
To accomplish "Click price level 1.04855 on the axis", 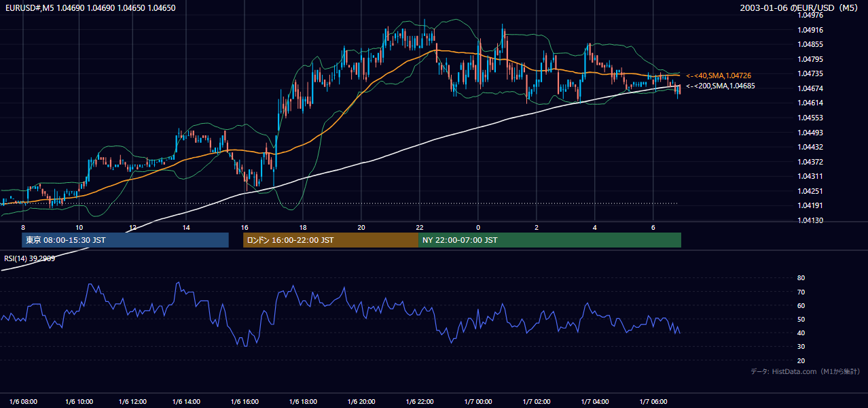I will click(x=811, y=44).
